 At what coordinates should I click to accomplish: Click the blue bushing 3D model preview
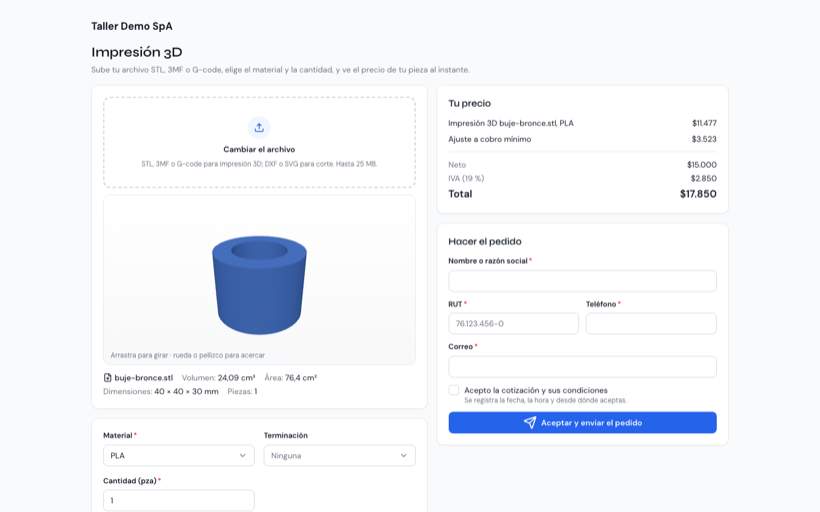tap(259, 285)
